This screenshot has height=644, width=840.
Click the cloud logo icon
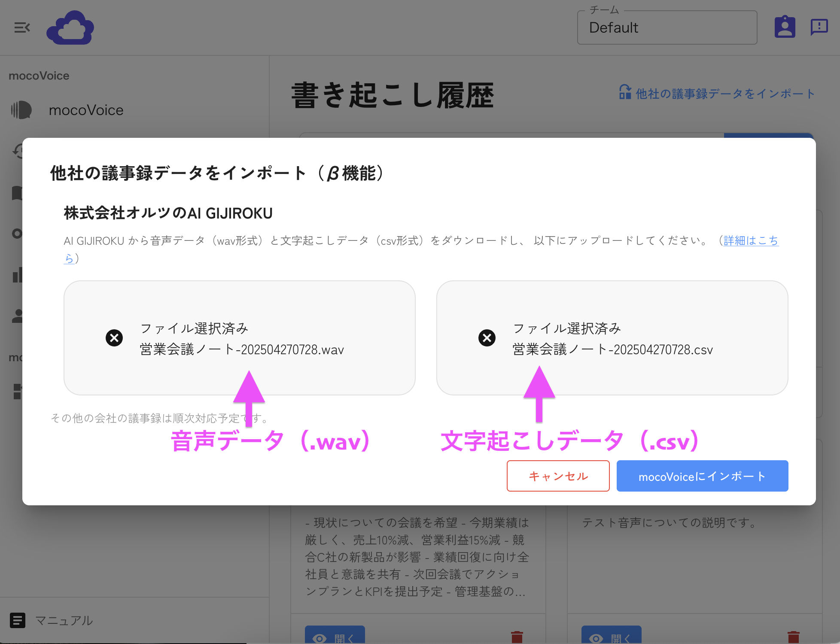(x=70, y=27)
